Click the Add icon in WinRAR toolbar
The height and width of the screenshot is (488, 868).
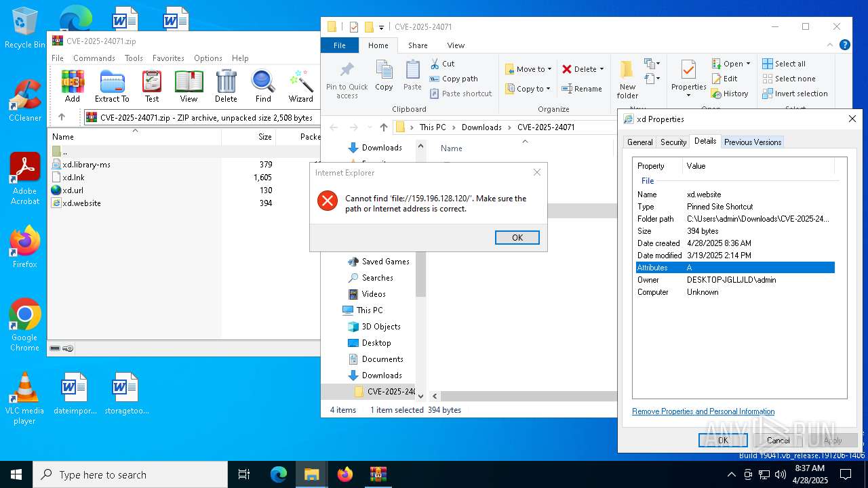coord(73,86)
